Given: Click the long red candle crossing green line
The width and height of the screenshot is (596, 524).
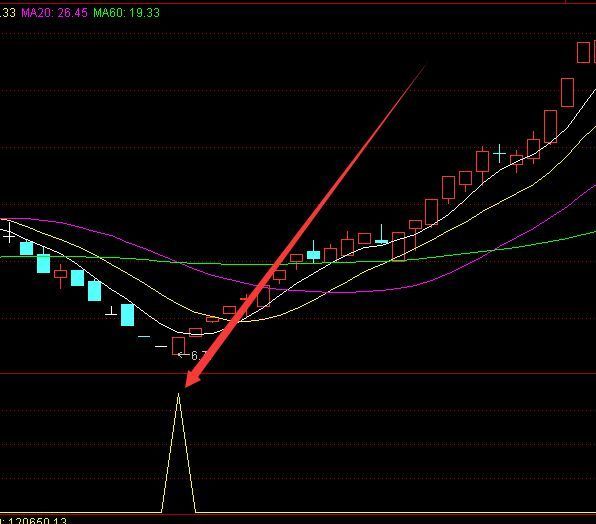Looking at the screenshot, I should coord(398,247).
